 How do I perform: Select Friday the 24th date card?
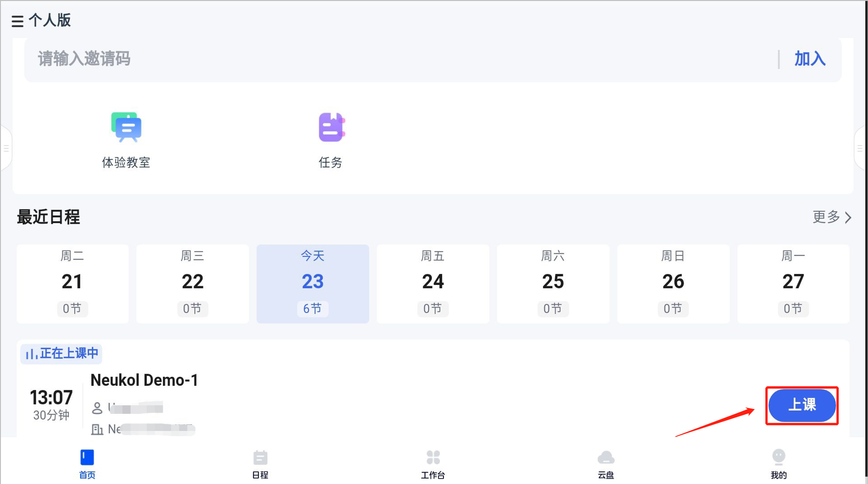433,284
